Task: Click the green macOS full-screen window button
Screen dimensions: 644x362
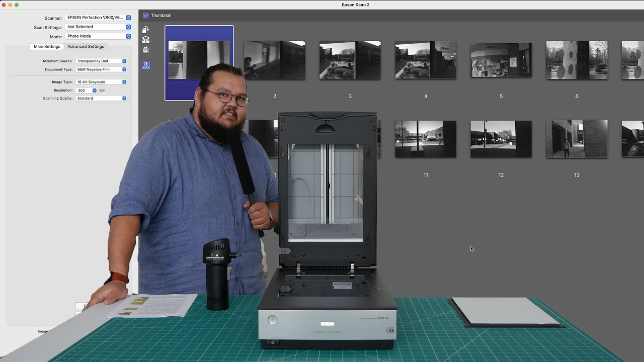Action: 17,5
